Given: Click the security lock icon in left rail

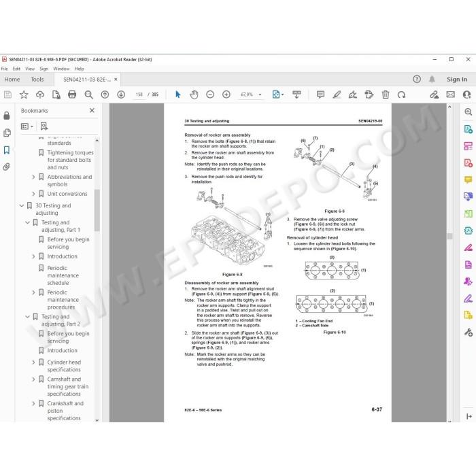Looking at the screenshot, I should (7, 116).
